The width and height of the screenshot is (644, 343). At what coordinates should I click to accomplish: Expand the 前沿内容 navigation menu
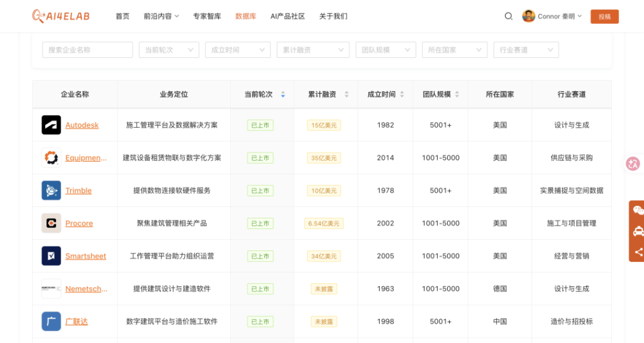point(161,16)
